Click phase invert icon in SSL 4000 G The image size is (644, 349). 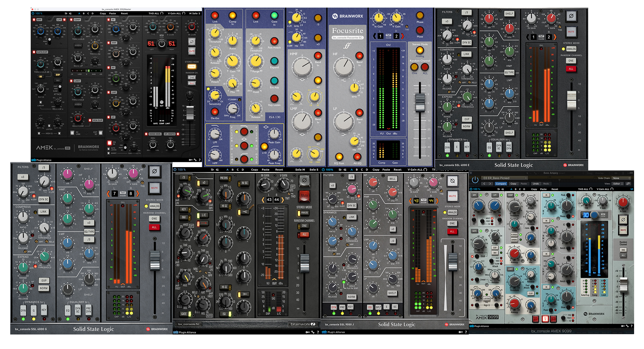154,171
